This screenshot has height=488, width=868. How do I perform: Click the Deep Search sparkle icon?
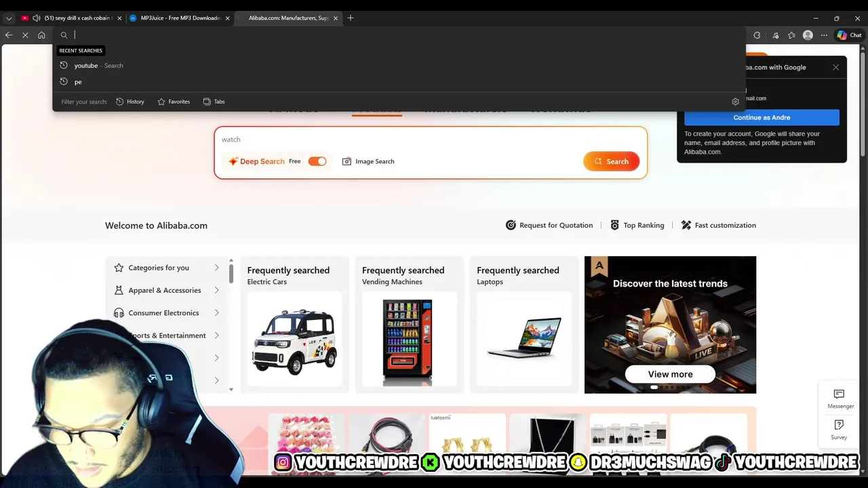coord(233,161)
